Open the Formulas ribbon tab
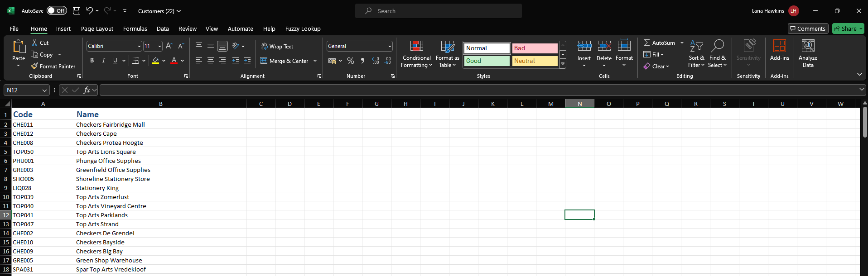The image size is (868, 276). 135,29
